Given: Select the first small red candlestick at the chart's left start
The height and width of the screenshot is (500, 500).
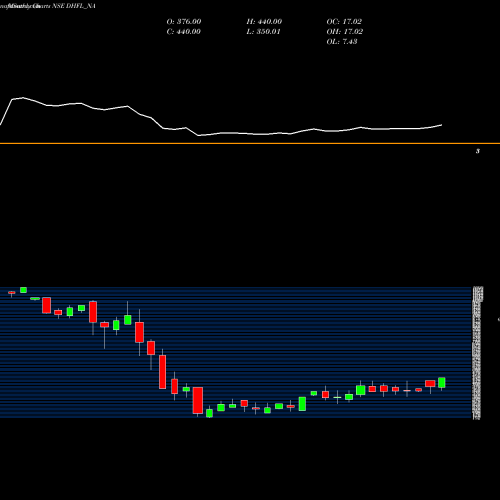Looking at the screenshot, I should click(12, 293).
